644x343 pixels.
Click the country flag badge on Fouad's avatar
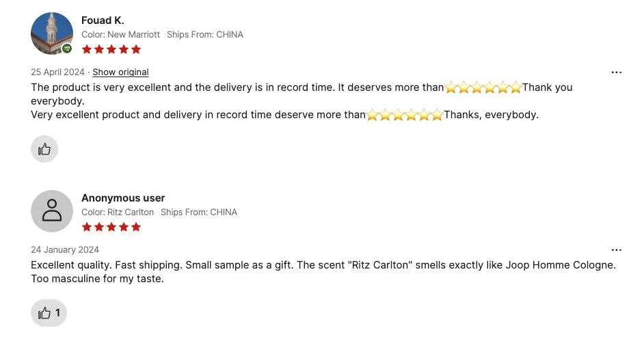point(67,49)
